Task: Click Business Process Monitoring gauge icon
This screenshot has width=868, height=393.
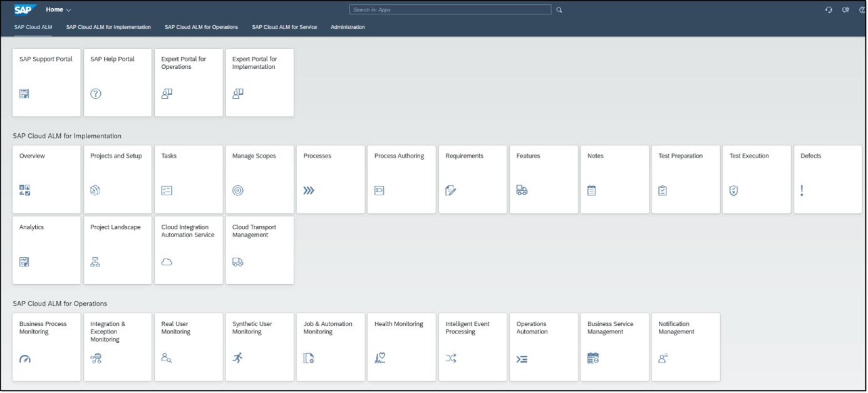Action: [24, 359]
